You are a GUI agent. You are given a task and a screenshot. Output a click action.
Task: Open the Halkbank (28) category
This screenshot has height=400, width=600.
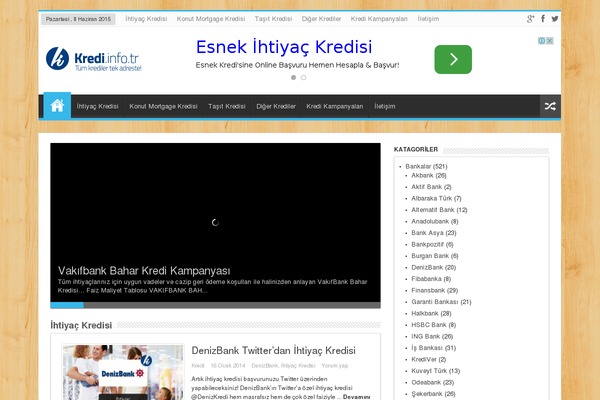(431, 313)
